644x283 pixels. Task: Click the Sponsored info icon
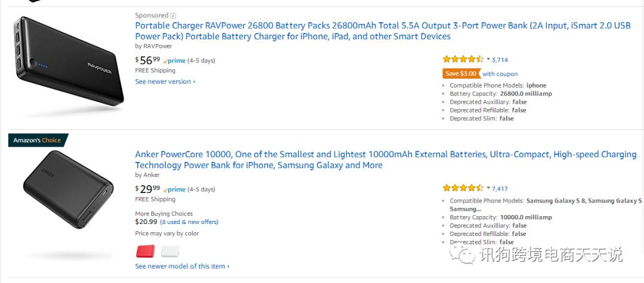(174, 15)
